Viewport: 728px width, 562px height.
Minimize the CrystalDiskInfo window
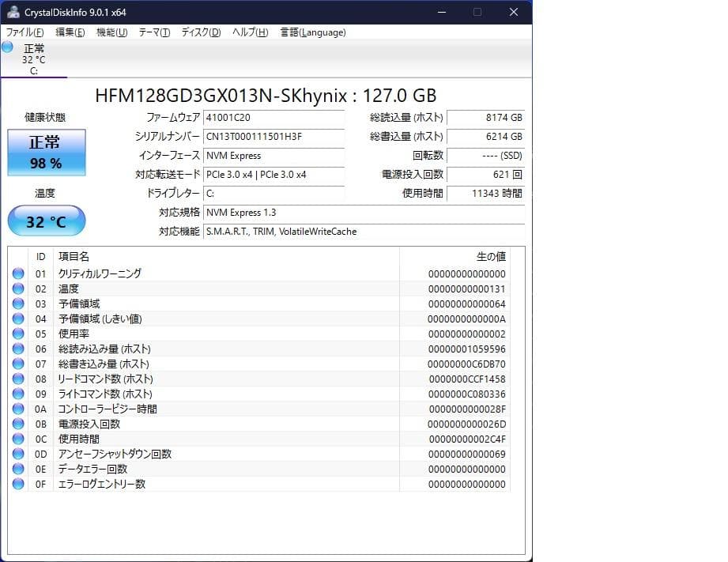point(442,12)
